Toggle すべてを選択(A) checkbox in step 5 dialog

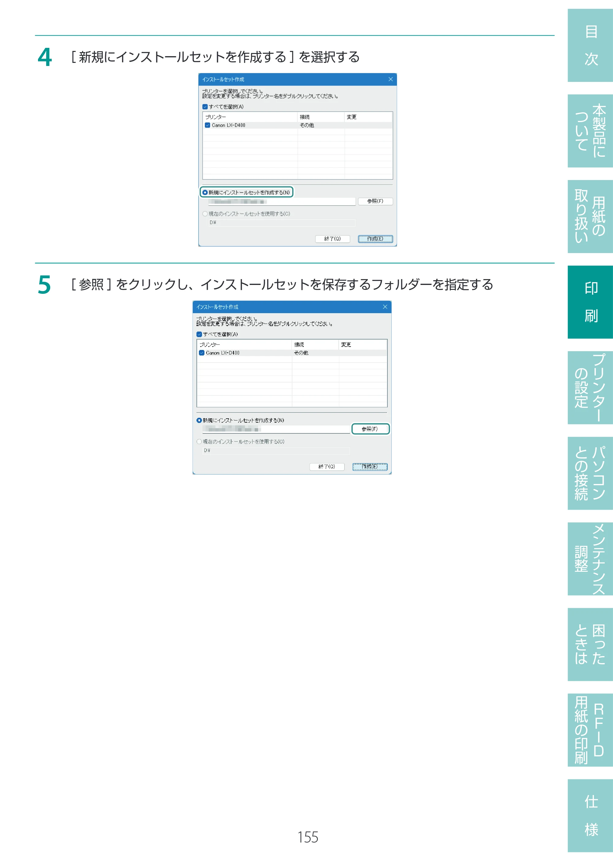tap(199, 335)
